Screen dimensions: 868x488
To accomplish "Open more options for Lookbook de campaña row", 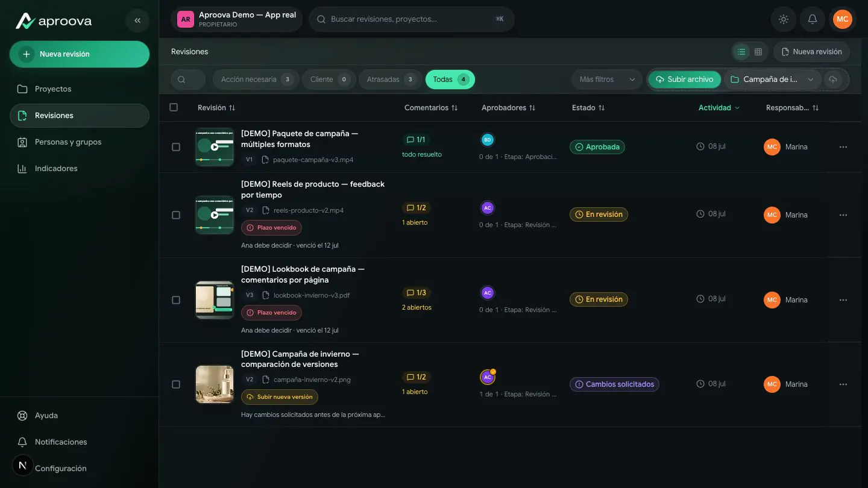I will coord(843,300).
